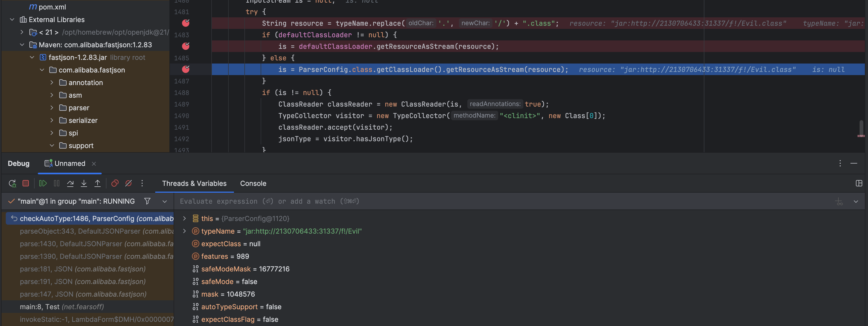Click the add watch icon
This screenshot has height=326, width=868.
pos(839,202)
